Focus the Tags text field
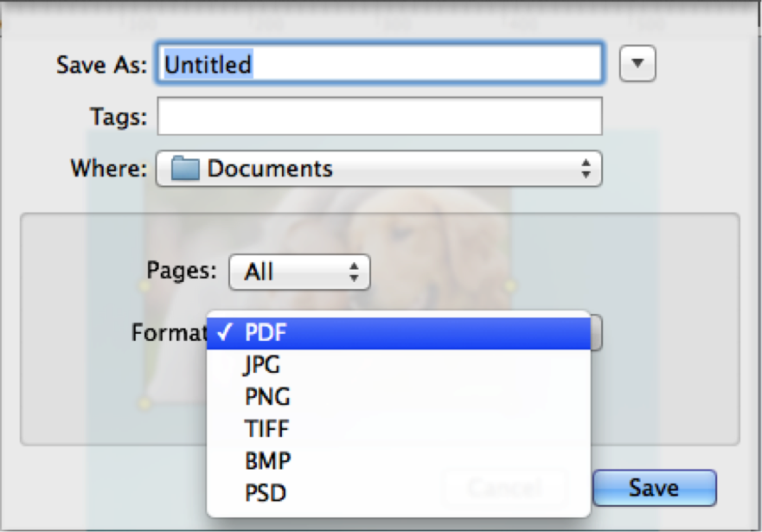 pyautogui.click(x=379, y=116)
